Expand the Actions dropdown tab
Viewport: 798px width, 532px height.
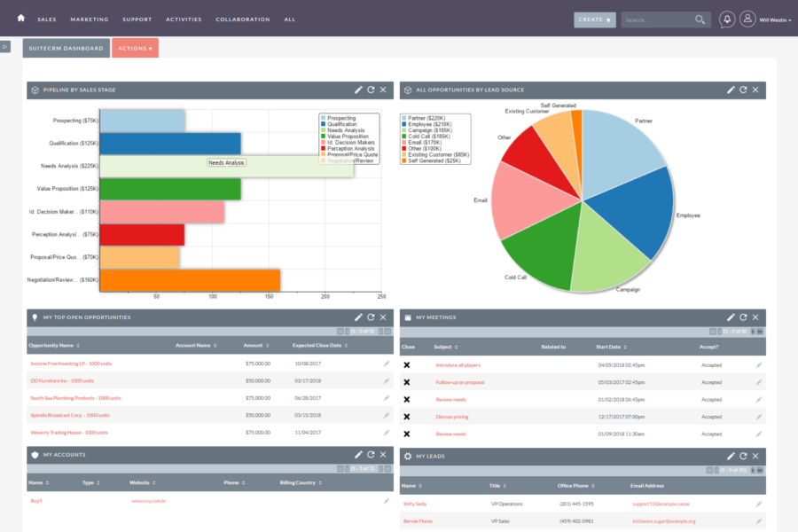(x=135, y=48)
